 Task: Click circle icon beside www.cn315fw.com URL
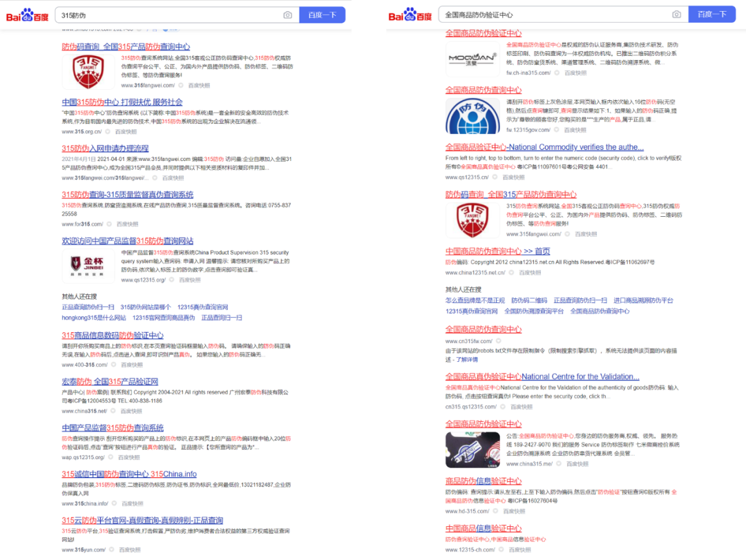pos(499,341)
